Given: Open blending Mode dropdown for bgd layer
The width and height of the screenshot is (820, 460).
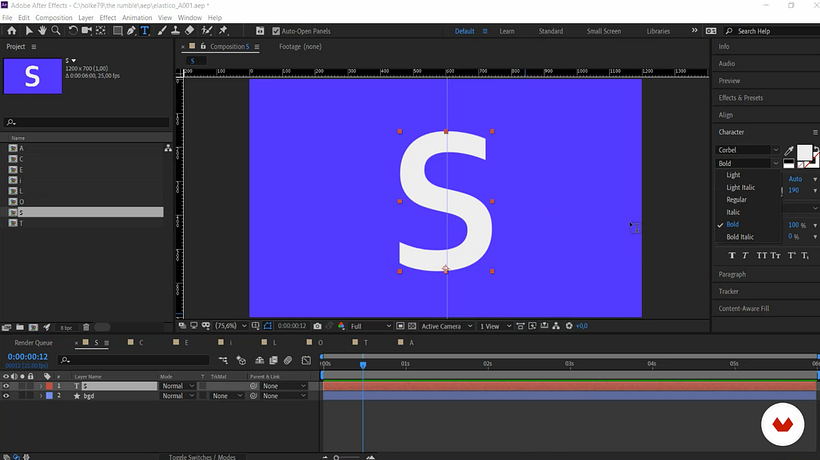Looking at the screenshot, I should click(x=177, y=396).
